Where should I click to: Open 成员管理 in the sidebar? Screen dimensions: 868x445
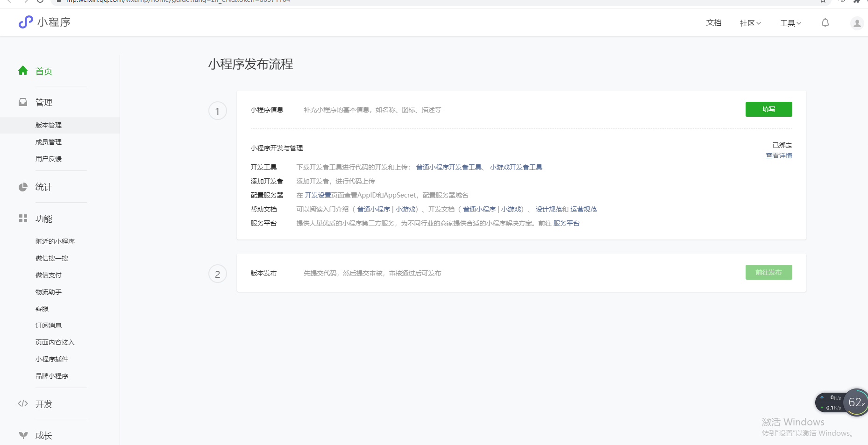tap(49, 142)
